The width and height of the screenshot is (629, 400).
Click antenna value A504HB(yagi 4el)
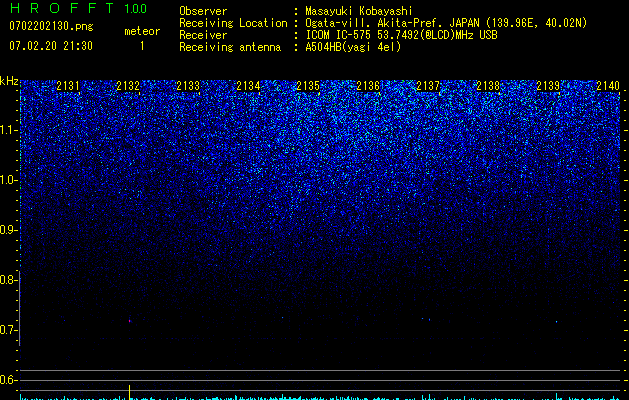tap(353, 47)
